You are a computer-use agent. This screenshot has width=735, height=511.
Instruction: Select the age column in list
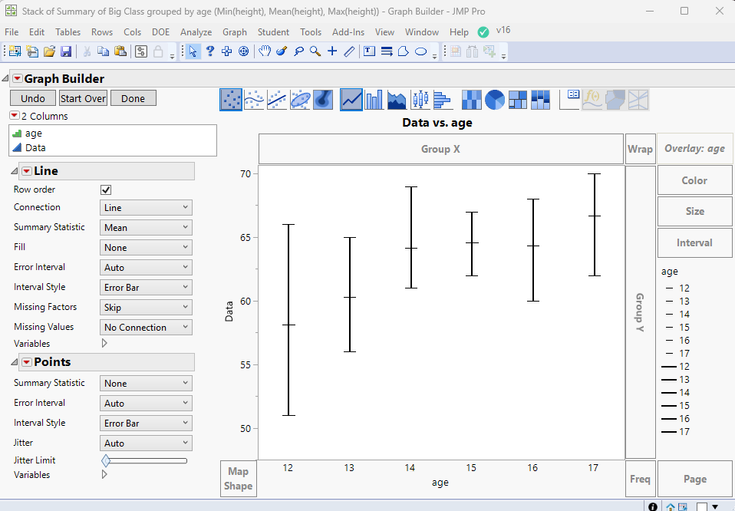pyautogui.click(x=34, y=133)
